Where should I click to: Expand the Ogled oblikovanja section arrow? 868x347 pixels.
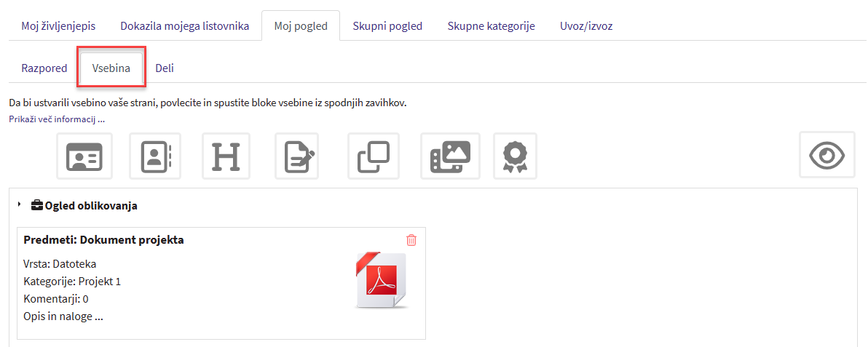(20, 205)
